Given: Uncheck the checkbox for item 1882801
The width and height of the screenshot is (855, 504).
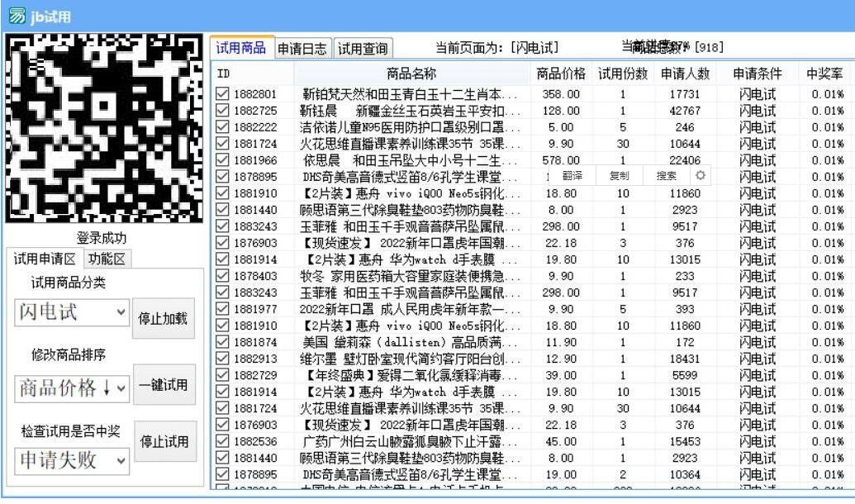Looking at the screenshot, I should coord(222,94).
